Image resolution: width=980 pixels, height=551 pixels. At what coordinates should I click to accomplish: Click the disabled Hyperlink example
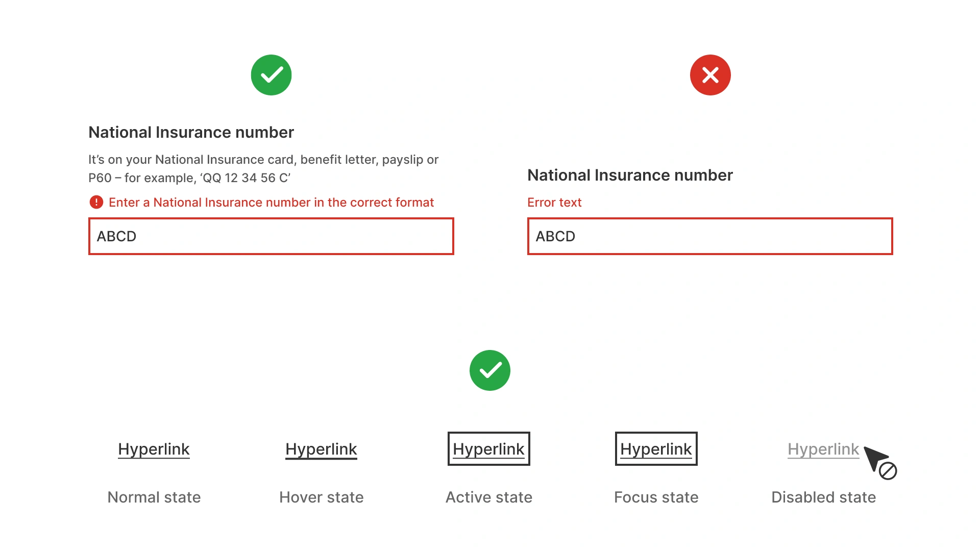823,449
